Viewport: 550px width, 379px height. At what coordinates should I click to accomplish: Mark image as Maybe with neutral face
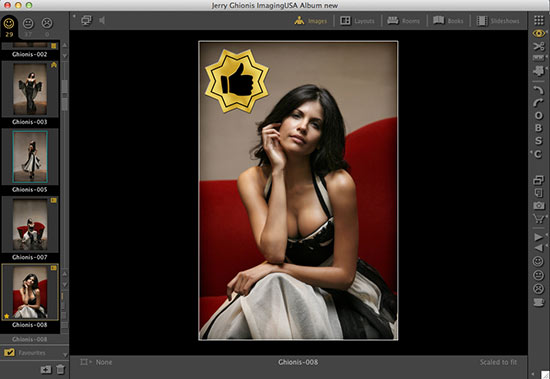tap(538, 275)
